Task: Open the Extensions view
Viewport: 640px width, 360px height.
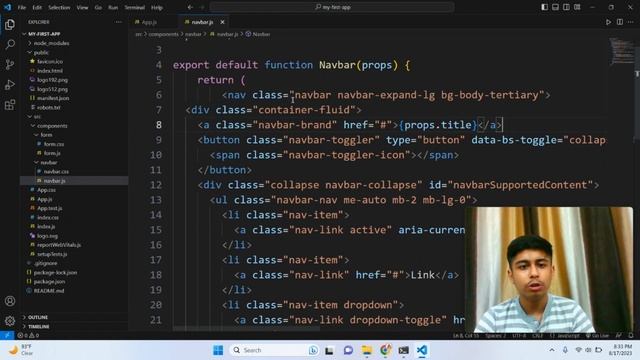Action: 10,105
